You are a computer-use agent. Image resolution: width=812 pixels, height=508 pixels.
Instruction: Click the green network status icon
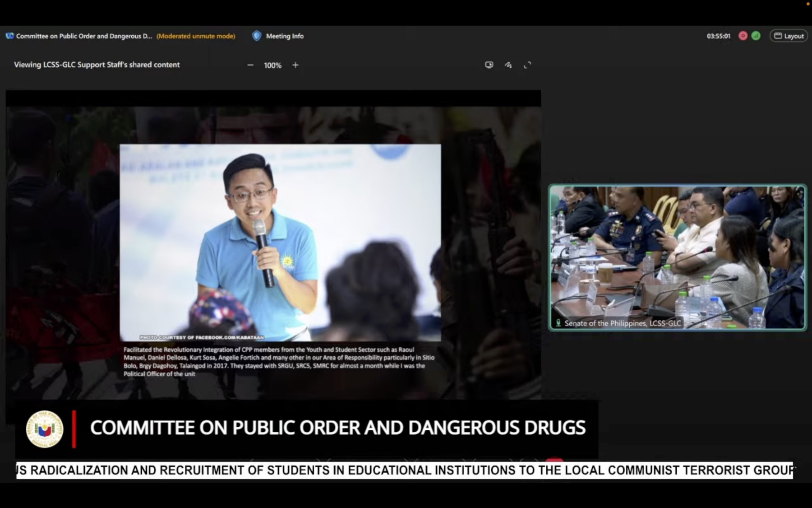(756, 36)
